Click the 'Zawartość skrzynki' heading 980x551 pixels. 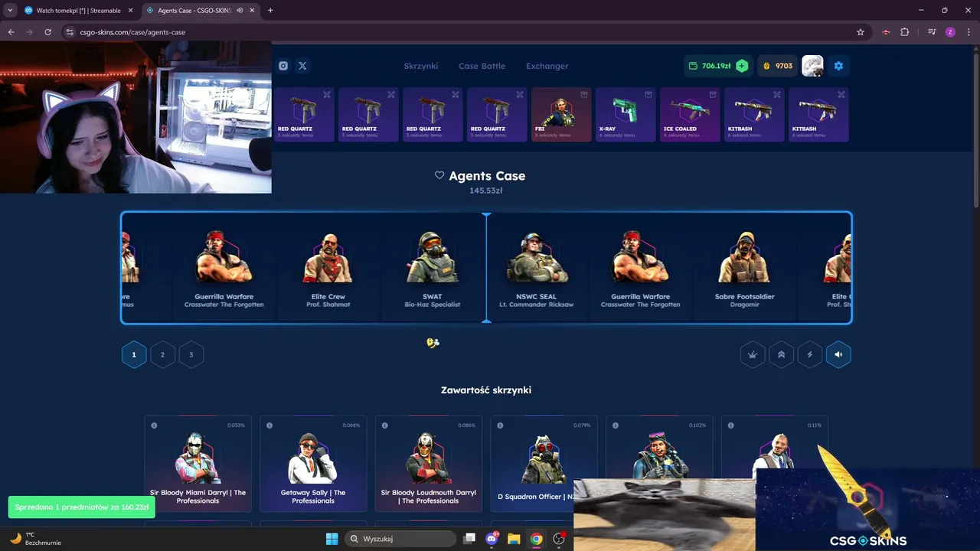pyautogui.click(x=486, y=390)
